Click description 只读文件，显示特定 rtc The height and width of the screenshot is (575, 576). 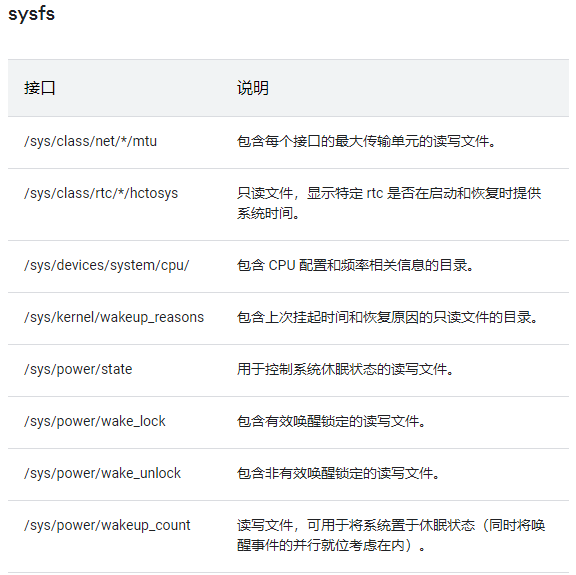coord(389,203)
